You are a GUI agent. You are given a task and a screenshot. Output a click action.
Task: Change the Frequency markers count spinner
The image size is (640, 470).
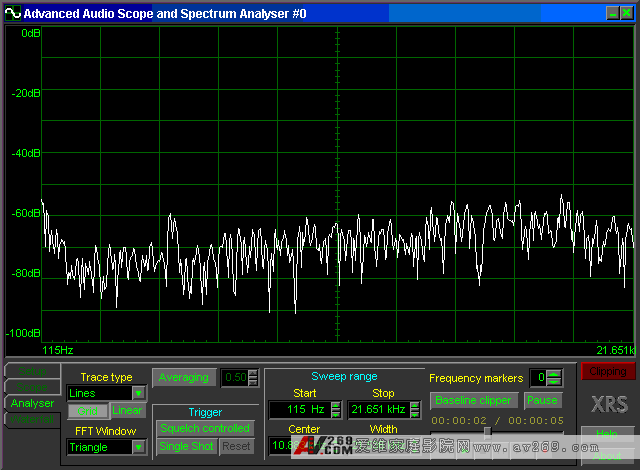(554, 378)
